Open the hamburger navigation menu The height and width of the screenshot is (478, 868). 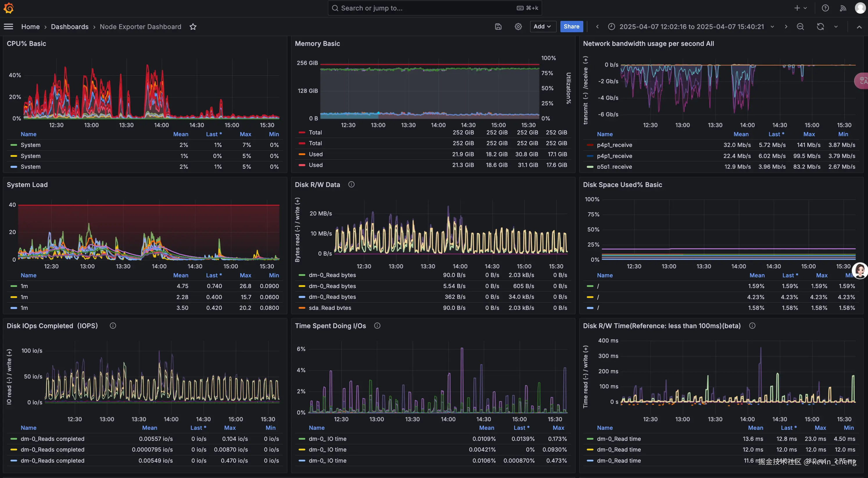point(8,27)
